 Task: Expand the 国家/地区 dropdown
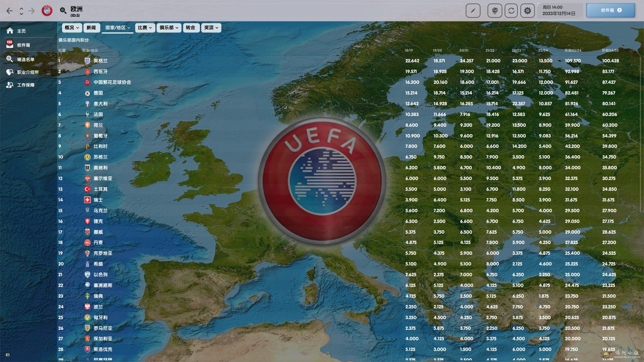tap(117, 27)
